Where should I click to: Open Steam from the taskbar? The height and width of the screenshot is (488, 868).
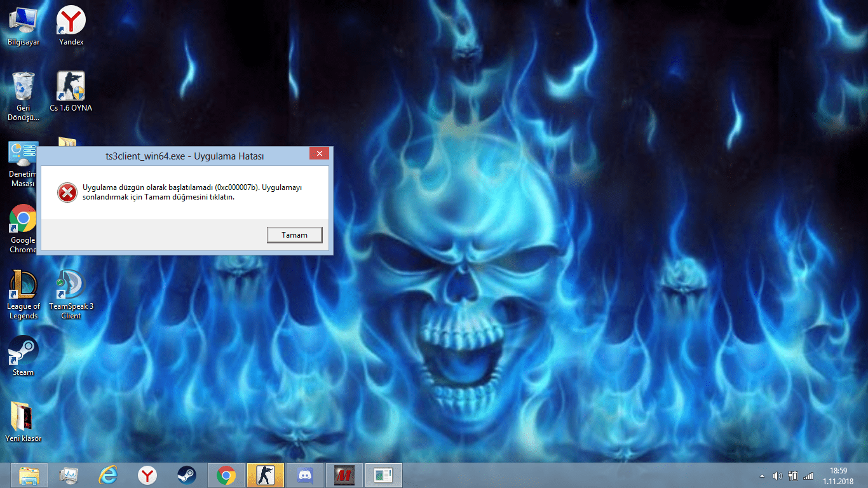(x=187, y=475)
